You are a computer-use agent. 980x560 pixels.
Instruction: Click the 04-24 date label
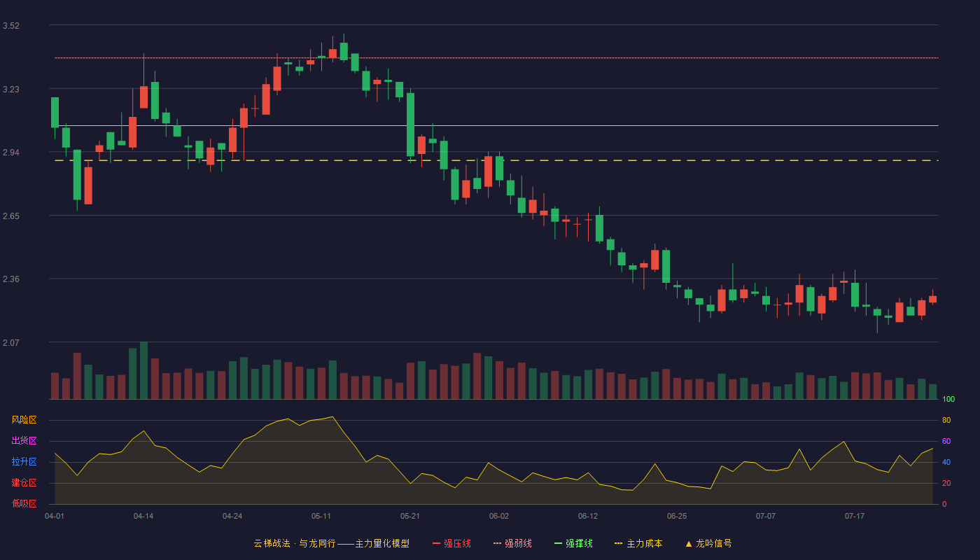[232, 516]
